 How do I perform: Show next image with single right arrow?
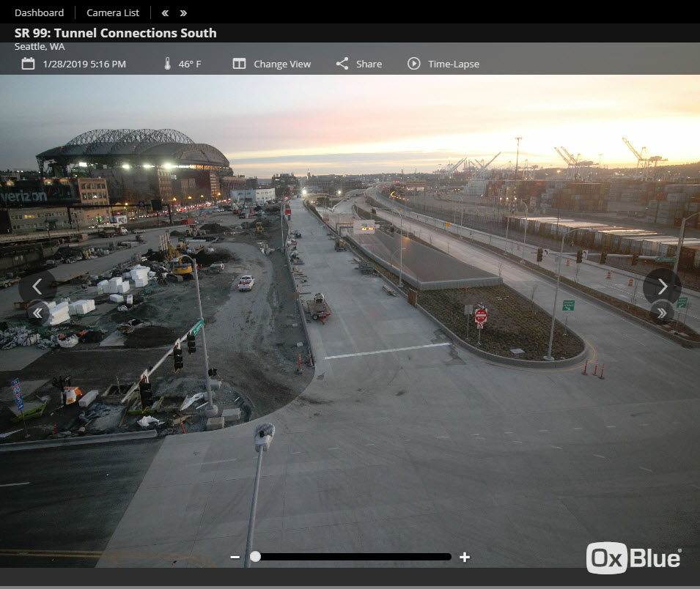[x=662, y=286]
